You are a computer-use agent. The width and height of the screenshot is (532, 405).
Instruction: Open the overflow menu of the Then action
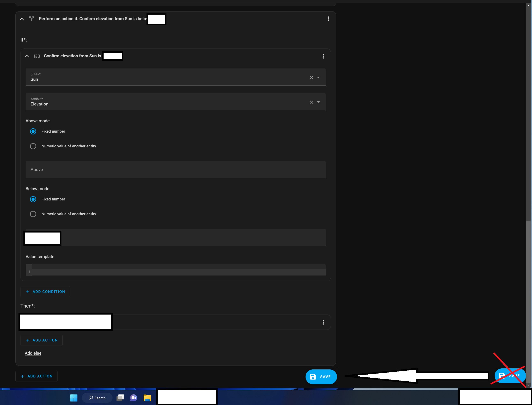pos(323,322)
